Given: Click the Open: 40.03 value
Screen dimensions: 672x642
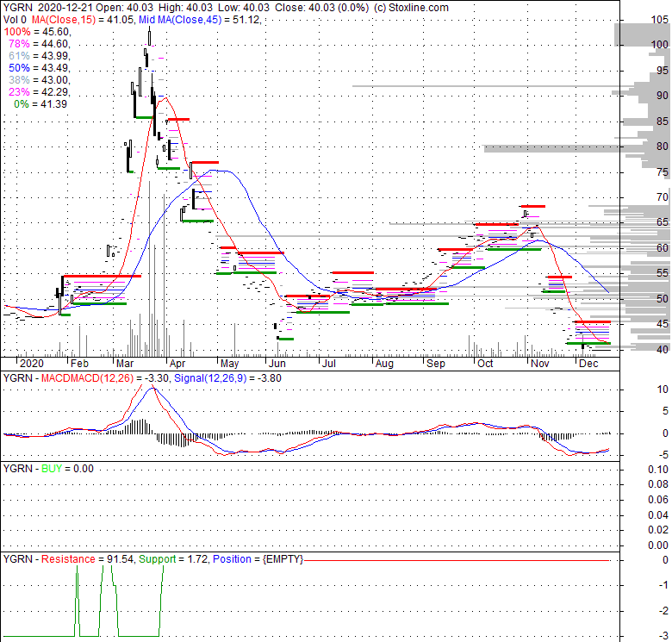Looking at the screenshot, I should pyautogui.click(x=125, y=8).
